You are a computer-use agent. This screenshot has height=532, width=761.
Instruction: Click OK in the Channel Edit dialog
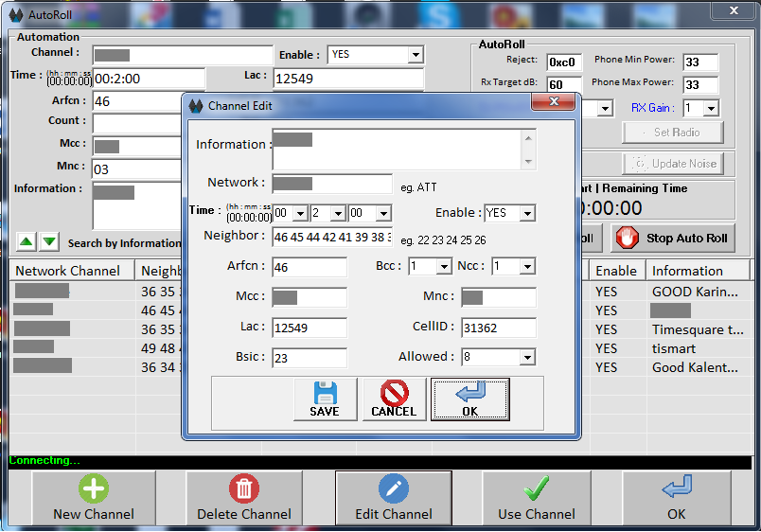pyautogui.click(x=470, y=399)
